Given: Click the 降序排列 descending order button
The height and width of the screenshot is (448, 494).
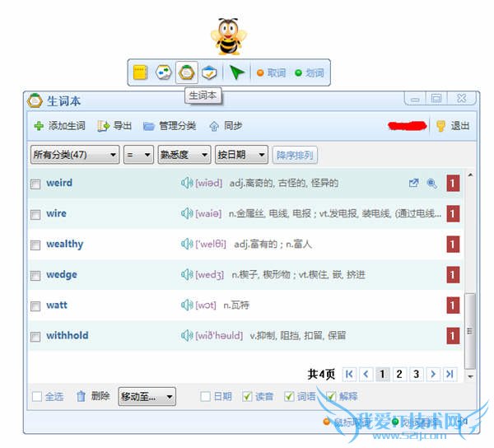Looking at the screenshot, I should point(295,155).
